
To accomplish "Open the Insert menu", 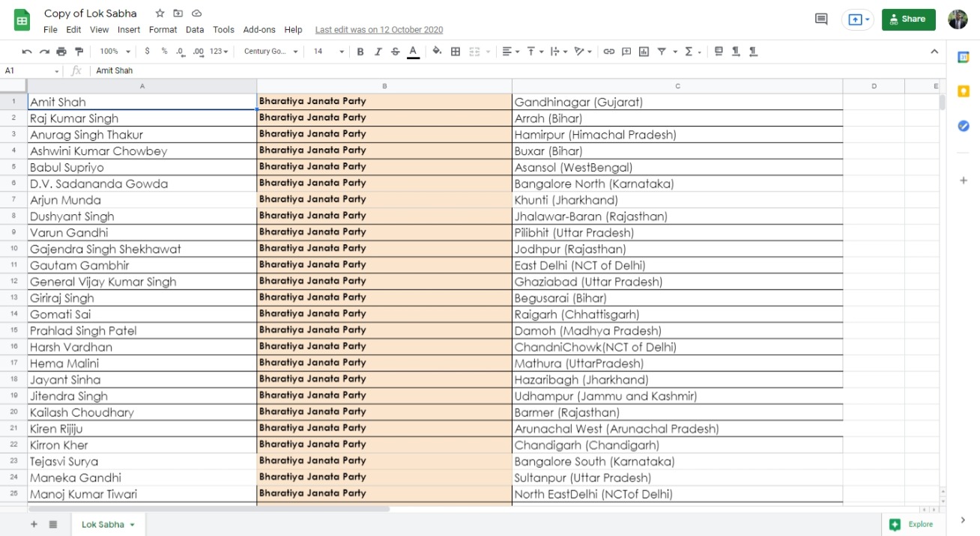I will tap(129, 30).
